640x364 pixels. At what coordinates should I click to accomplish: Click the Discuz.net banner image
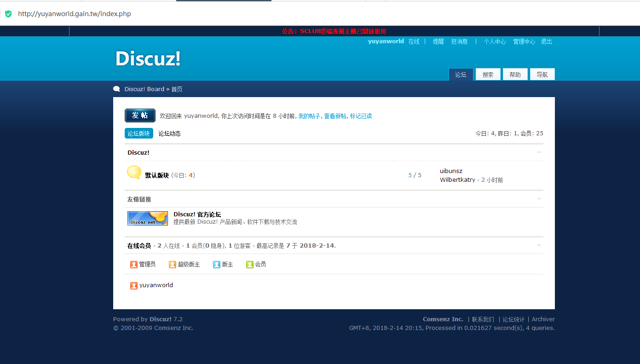click(148, 218)
